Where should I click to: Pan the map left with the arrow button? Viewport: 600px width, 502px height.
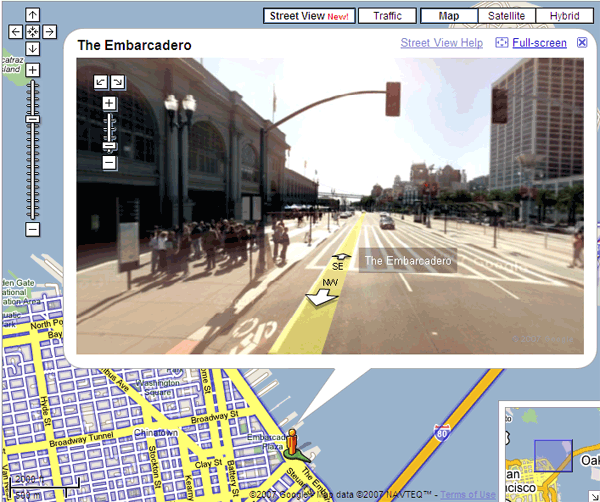coord(15,31)
